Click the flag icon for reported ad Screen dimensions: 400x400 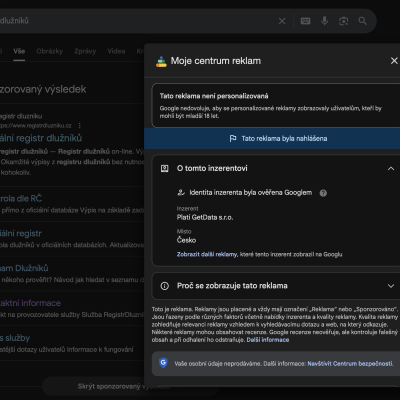[x=233, y=138]
